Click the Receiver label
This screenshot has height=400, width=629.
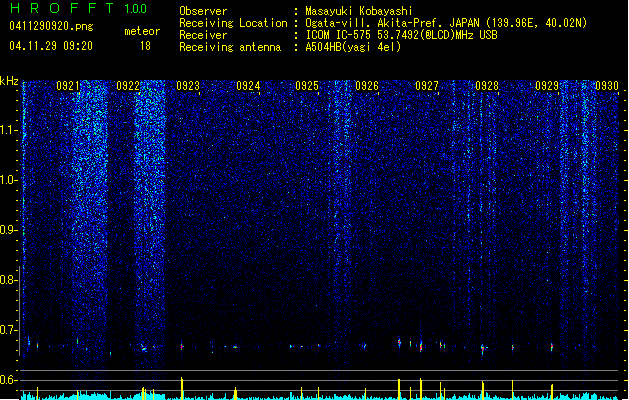(203, 35)
